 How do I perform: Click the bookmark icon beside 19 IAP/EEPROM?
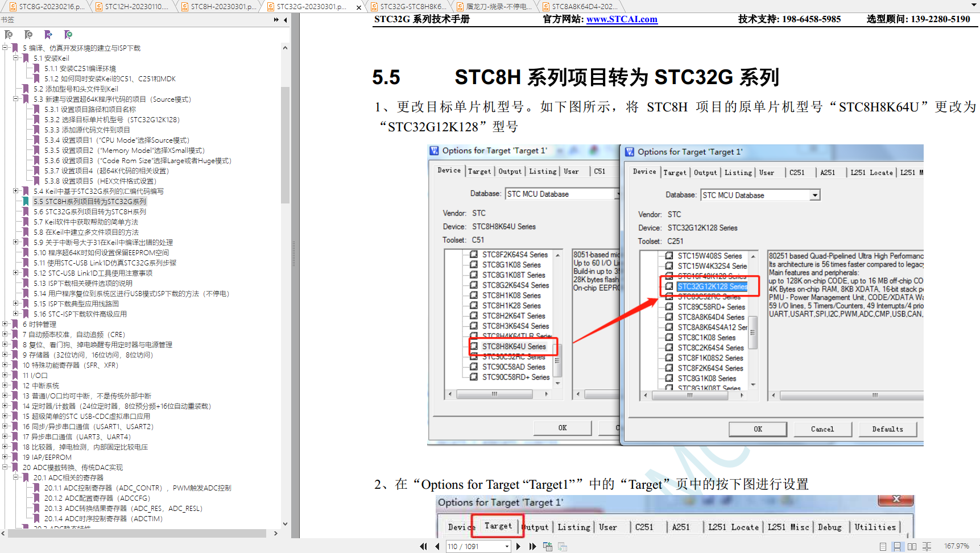tap(15, 458)
